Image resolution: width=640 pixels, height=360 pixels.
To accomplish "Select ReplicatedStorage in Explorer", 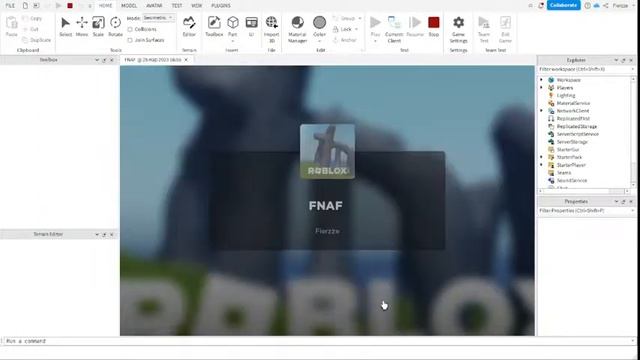I will [577, 127].
